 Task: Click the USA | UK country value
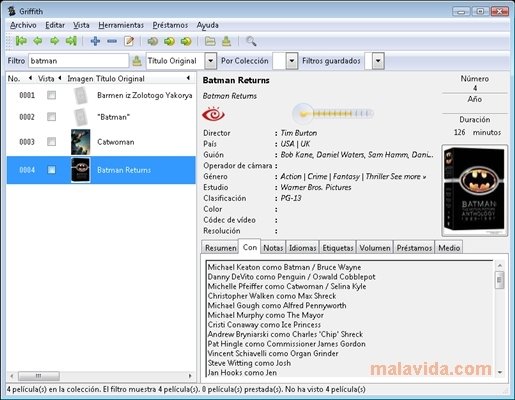[295, 144]
